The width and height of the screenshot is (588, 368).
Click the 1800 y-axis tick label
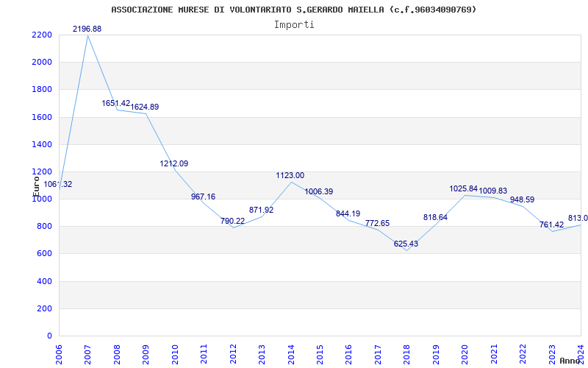coord(42,90)
